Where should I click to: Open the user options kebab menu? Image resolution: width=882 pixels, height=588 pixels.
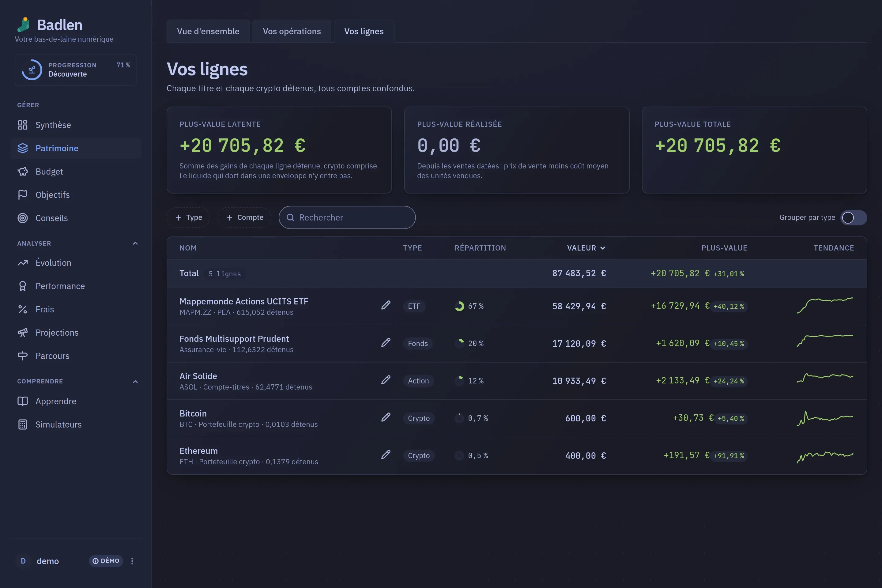132,561
